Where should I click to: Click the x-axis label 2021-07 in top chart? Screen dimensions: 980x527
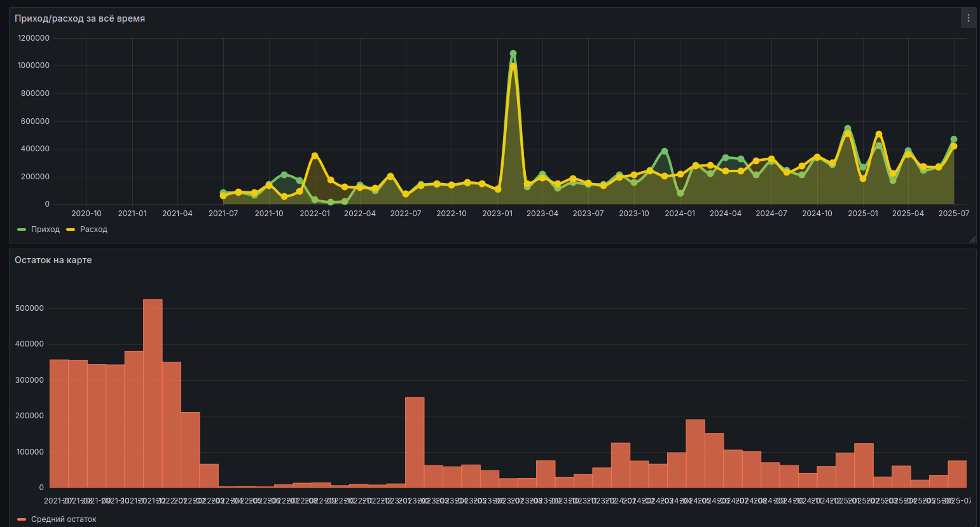click(x=223, y=214)
